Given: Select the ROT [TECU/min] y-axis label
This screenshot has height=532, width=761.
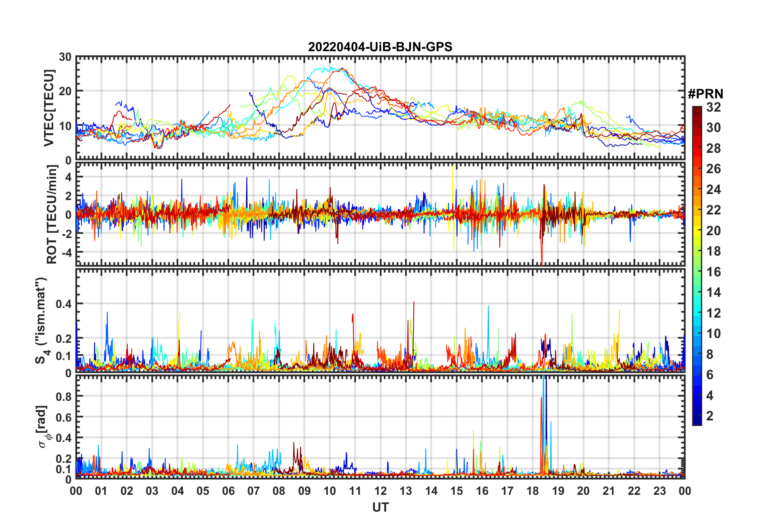Looking at the screenshot, I should [x=52, y=214].
